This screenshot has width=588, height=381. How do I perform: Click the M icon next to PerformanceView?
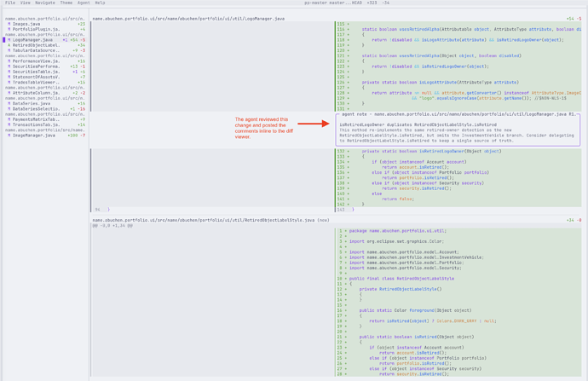(x=9, y=61)
